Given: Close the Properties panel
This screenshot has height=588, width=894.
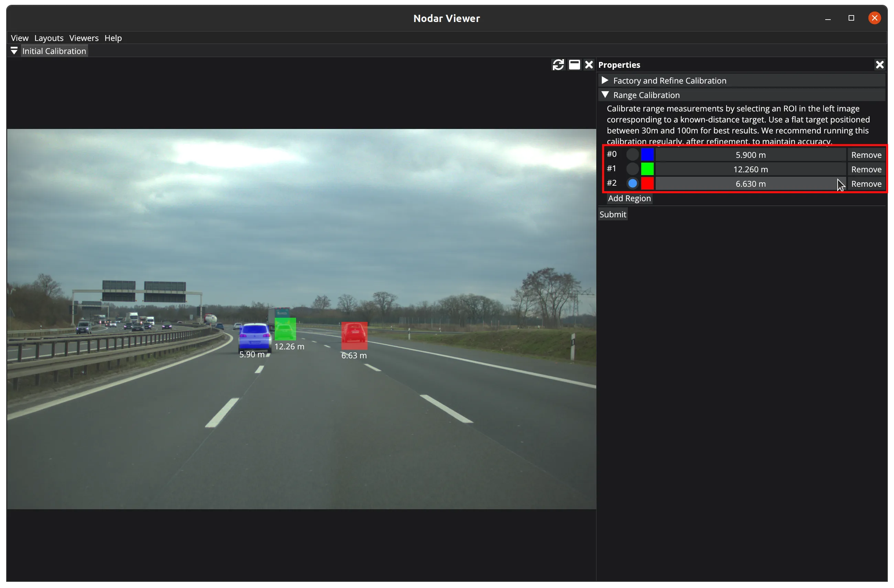Looking at the screenshot, I should tap(879, 65).
